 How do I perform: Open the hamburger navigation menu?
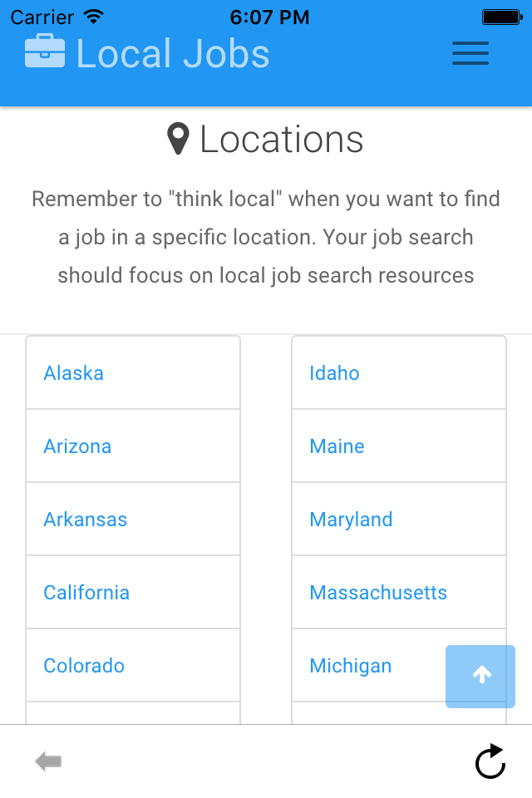point(470,53)
